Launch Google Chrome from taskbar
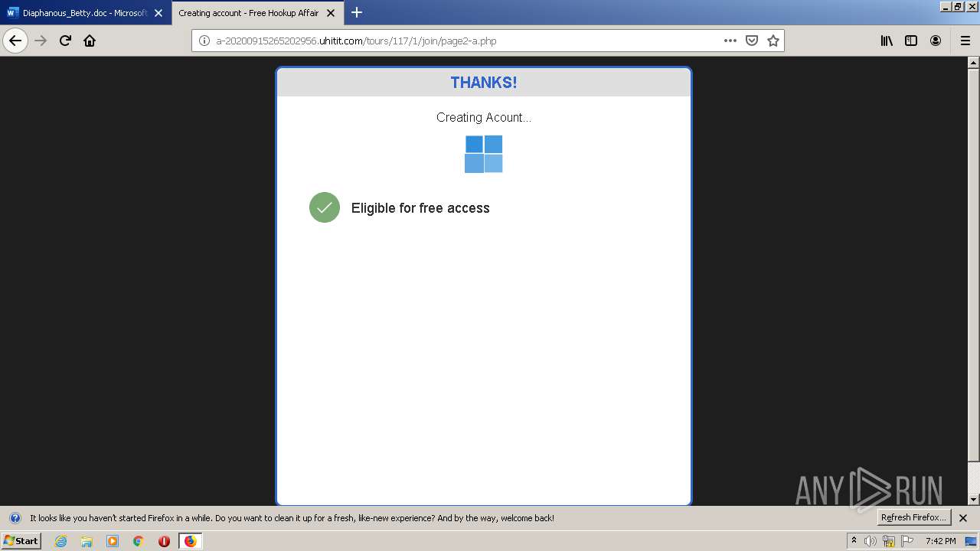 pos(139,541)
